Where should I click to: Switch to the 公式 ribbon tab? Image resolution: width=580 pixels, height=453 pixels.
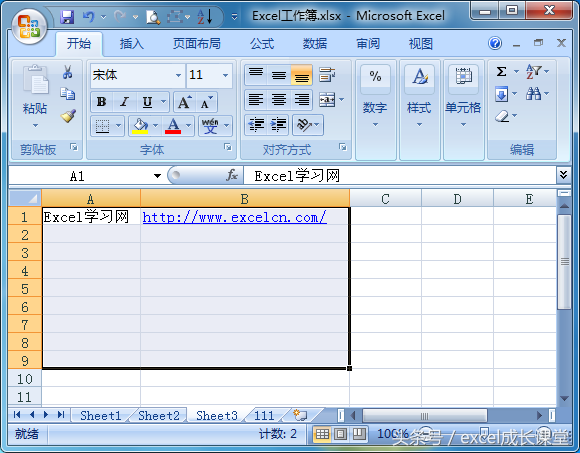[262, 44]
